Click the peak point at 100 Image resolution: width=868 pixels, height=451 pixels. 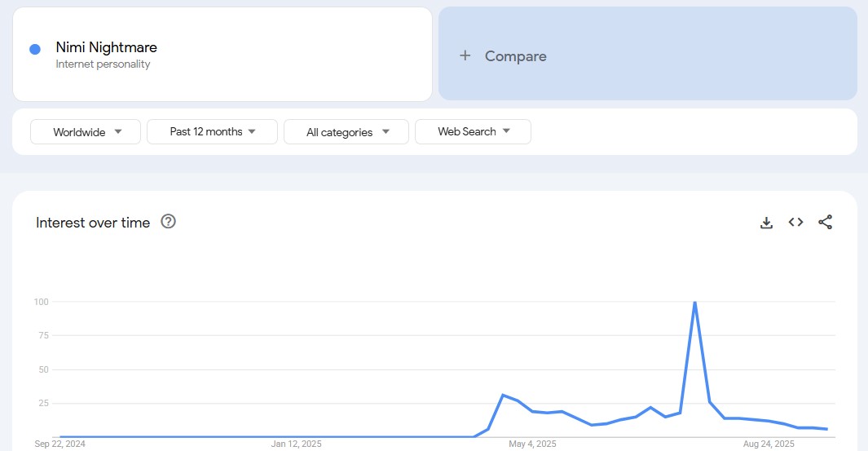tap(694, 303)
